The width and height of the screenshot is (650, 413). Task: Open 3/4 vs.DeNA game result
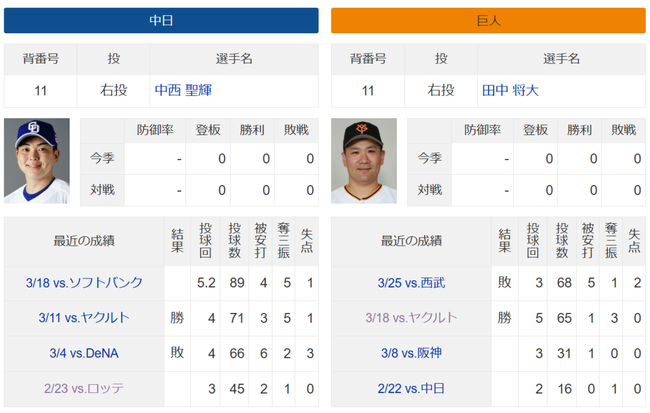(84, 353)
